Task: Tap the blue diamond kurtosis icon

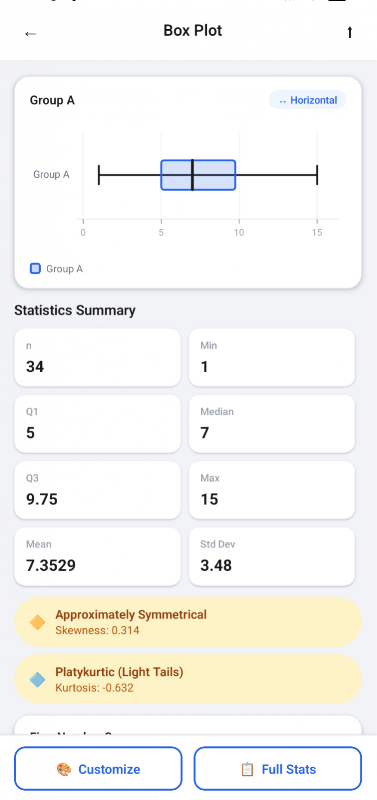Action: click(37, 680)
